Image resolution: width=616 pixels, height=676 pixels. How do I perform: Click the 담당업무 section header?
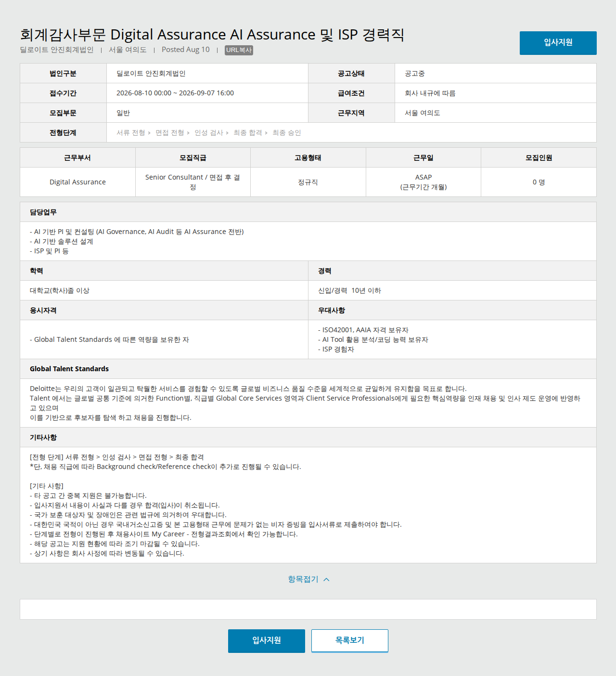308,212
